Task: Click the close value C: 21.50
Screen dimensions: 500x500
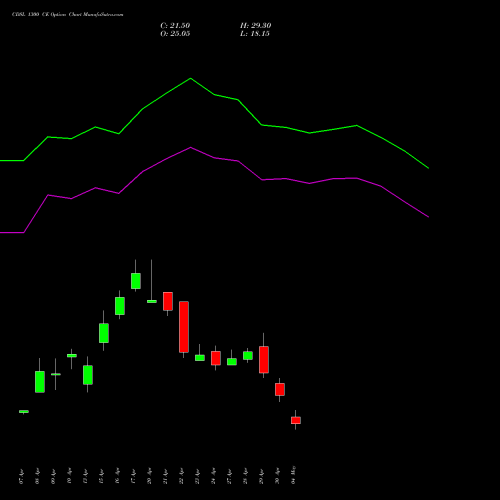Action: click(x=175, y=26)
